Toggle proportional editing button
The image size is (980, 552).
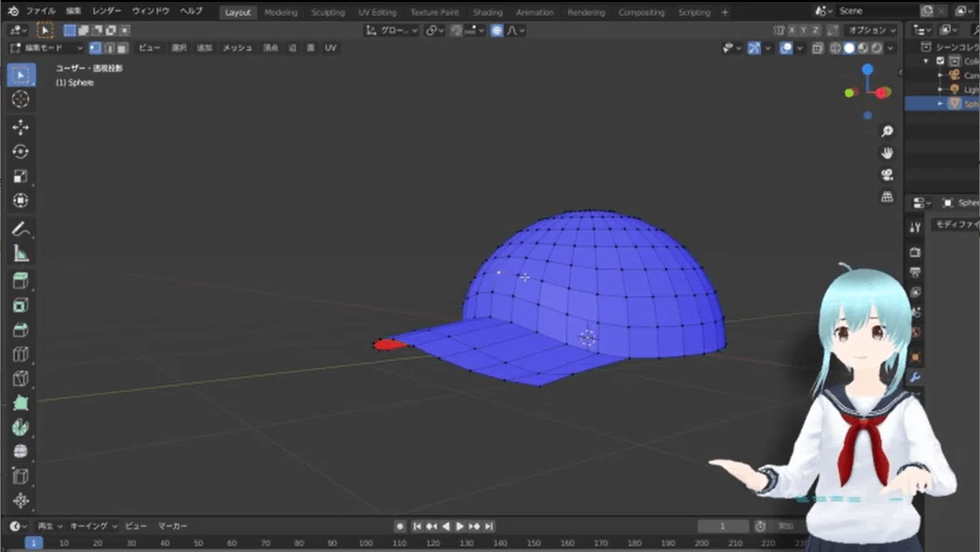point(497,30)
